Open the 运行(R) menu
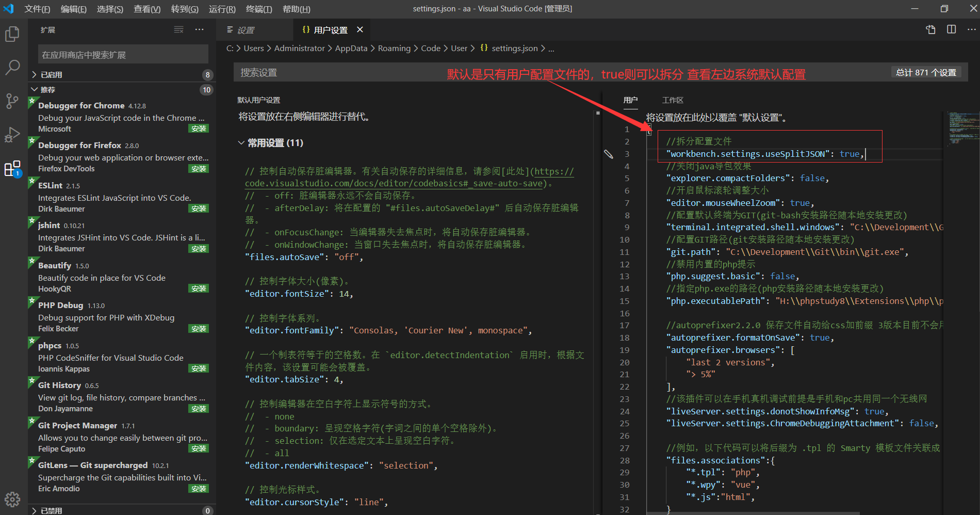This screenshot has width=980, height=515. pyautogui.click(x=222, y=9)
